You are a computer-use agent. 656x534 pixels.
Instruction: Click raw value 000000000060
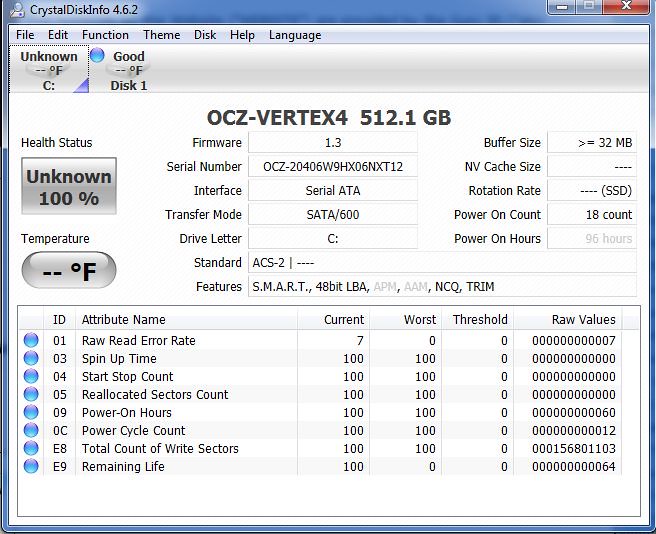(x=574, y=413)
